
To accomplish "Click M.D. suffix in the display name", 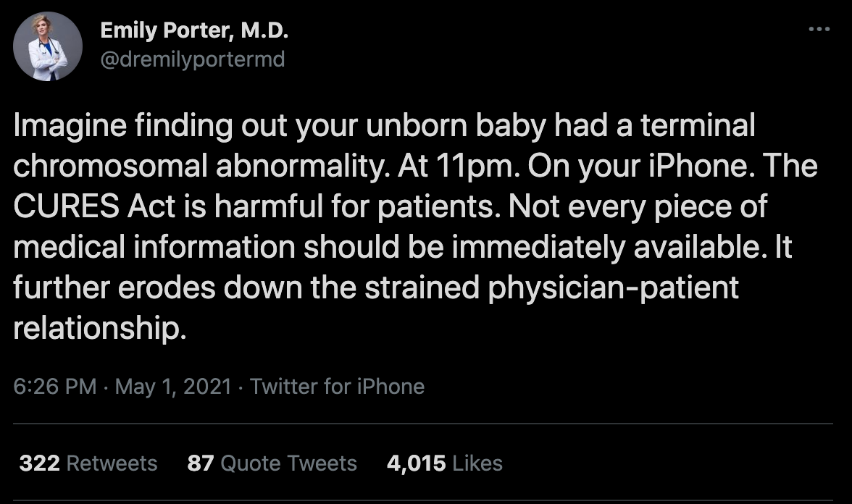I will pyautogui.click(x=264, y=30).
